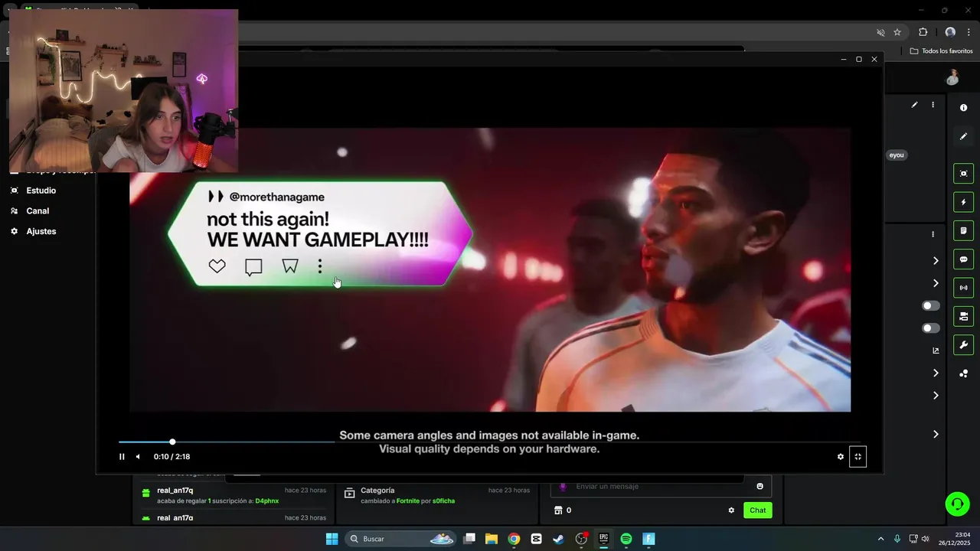980x551 pixels.
Task: Show hidden tray icons chevron
Action: [880, 539]
